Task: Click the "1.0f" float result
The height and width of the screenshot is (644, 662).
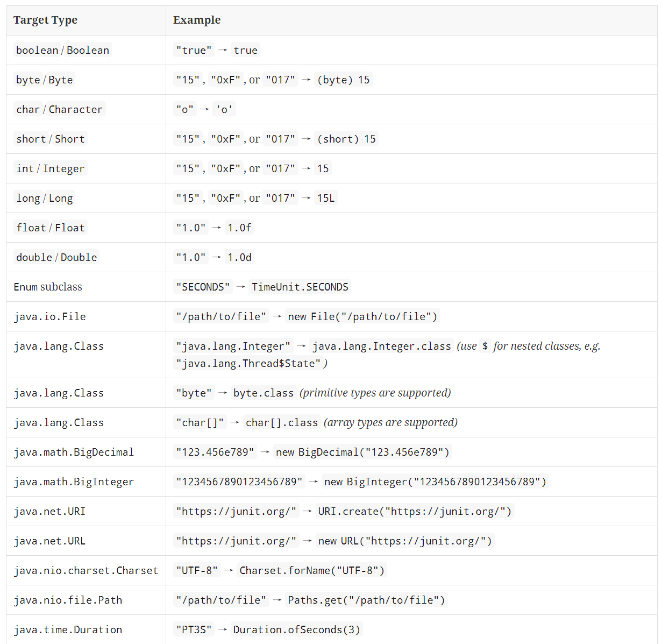Action: point(239,228)
